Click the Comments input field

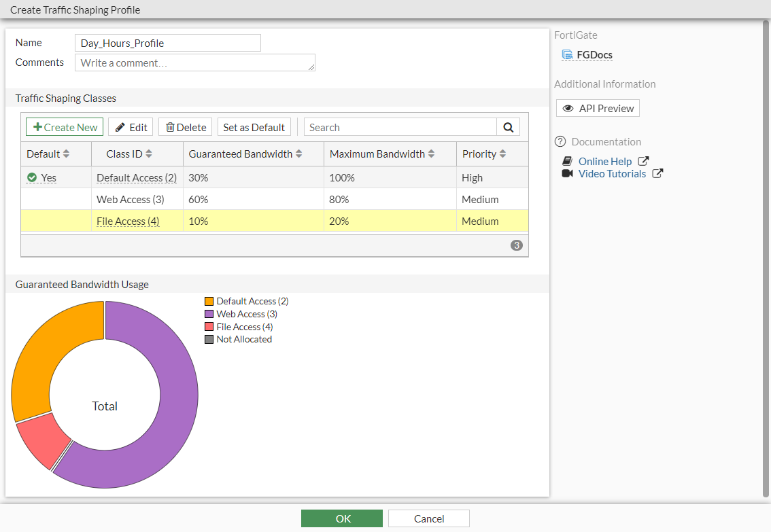click(195, 63)
